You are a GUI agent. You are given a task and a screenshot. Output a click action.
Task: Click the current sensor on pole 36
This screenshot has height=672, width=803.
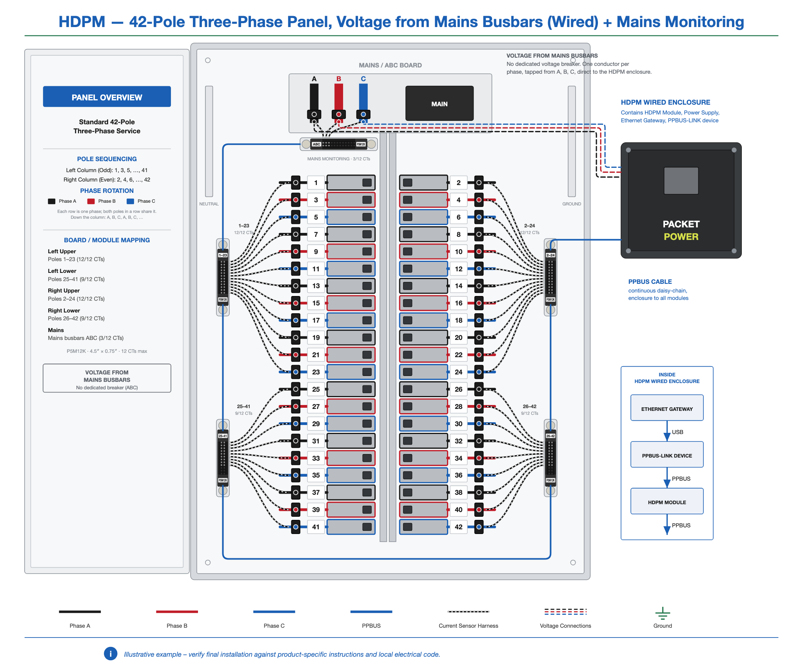479,475
